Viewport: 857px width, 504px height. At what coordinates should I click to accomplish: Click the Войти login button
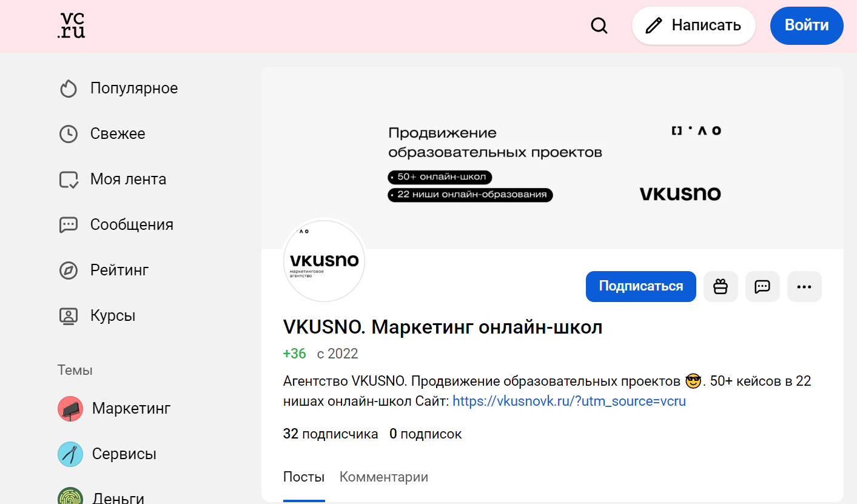click(807, 25)
